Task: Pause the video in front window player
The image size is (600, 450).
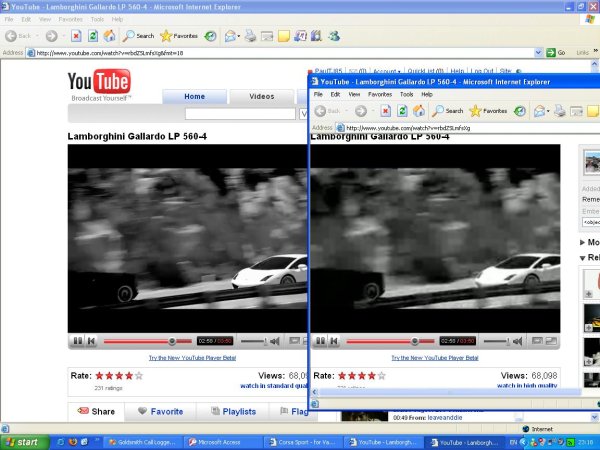Action: [x=320, y=341]
